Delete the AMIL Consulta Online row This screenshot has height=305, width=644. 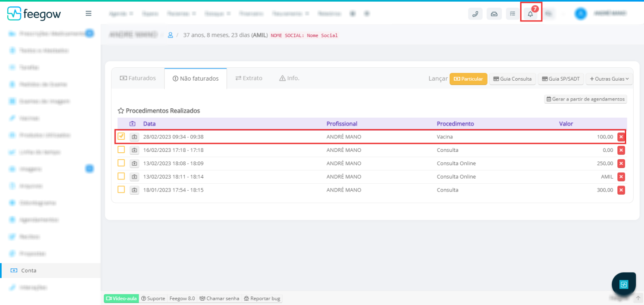[x=621, y=176]
